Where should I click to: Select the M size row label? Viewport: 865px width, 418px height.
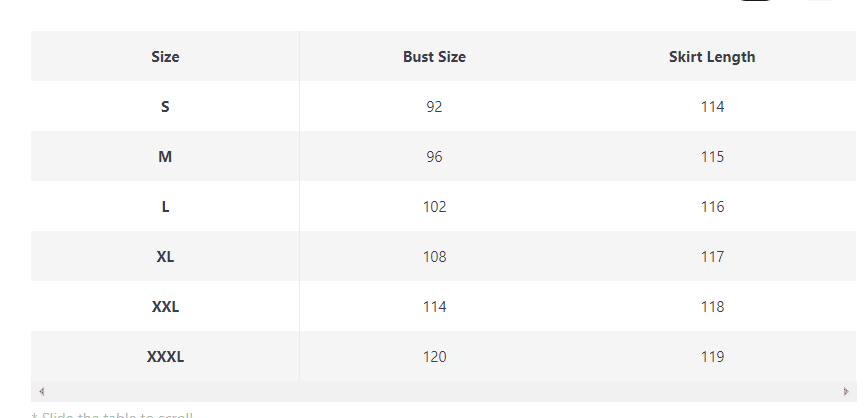(165, 157)
